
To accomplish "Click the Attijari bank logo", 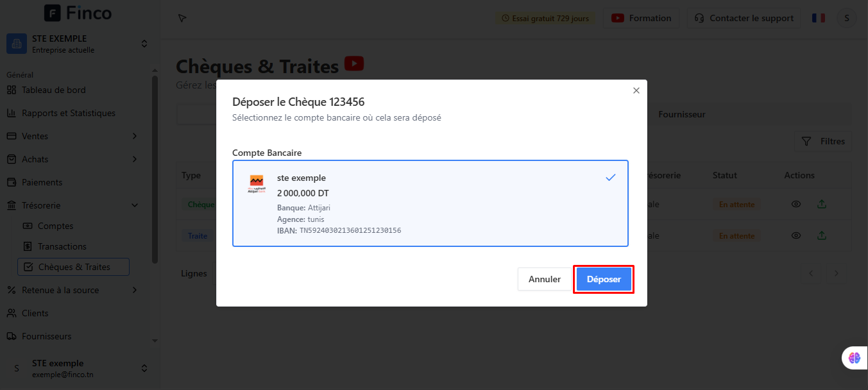I will click(x=256, y=184).
